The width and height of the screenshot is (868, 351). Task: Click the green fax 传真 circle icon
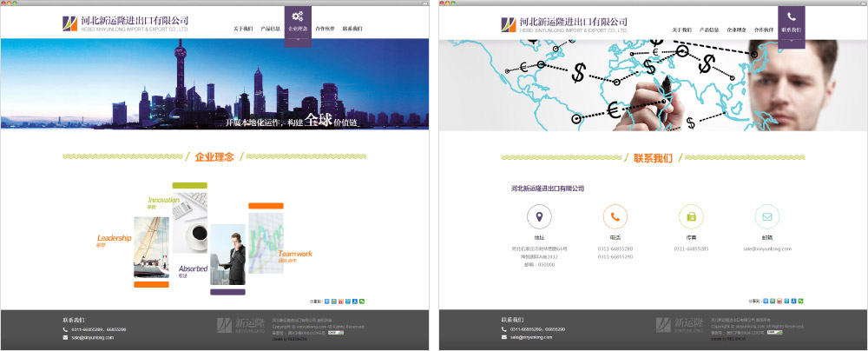(691, 217)
